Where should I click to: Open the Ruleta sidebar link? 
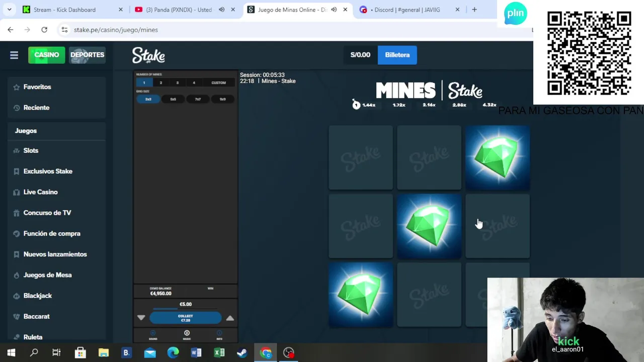(33, 337)
